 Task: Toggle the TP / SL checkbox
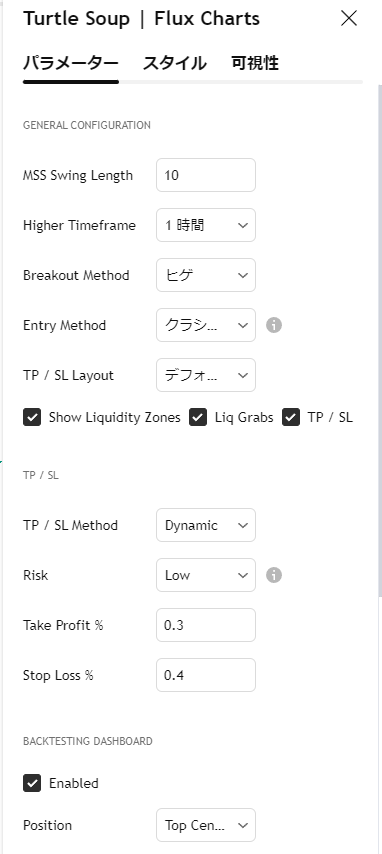(291, 418)
